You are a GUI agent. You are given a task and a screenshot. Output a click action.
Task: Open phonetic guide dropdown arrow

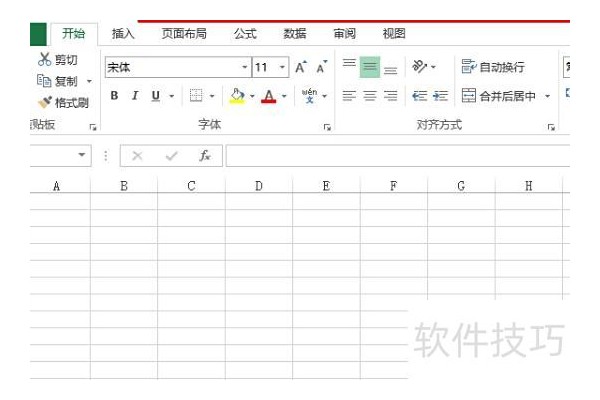324,96
